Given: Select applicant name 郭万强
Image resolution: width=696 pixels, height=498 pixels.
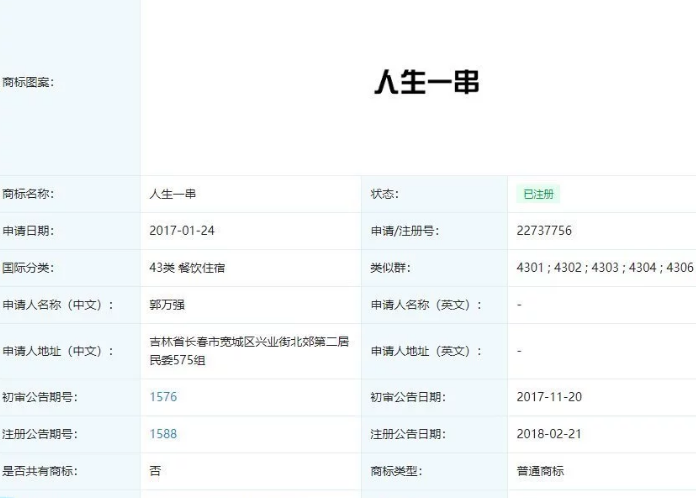Looking at the screenshot, I should point(167,305).
